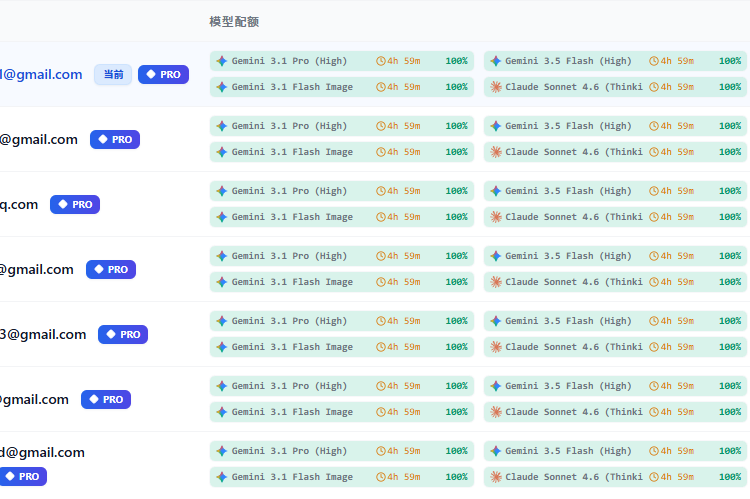Click clock icon of Flash Image, q.com row

pos(380,217)
